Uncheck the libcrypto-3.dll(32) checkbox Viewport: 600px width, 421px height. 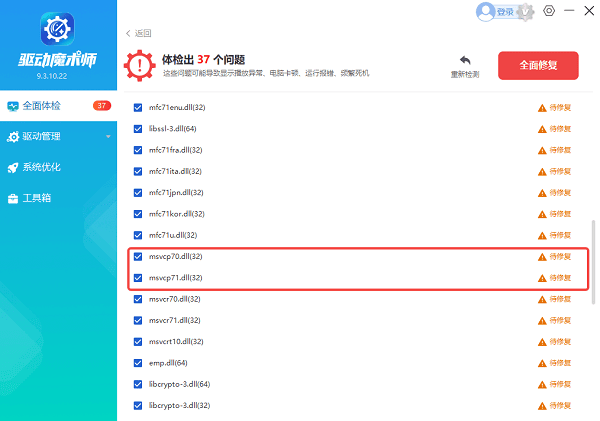click(138, 405)
